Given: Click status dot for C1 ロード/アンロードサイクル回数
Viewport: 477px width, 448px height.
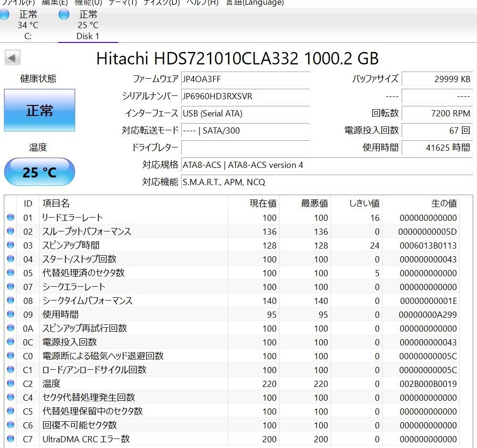Looking at the screenshot, I should (x=10, y=369).
